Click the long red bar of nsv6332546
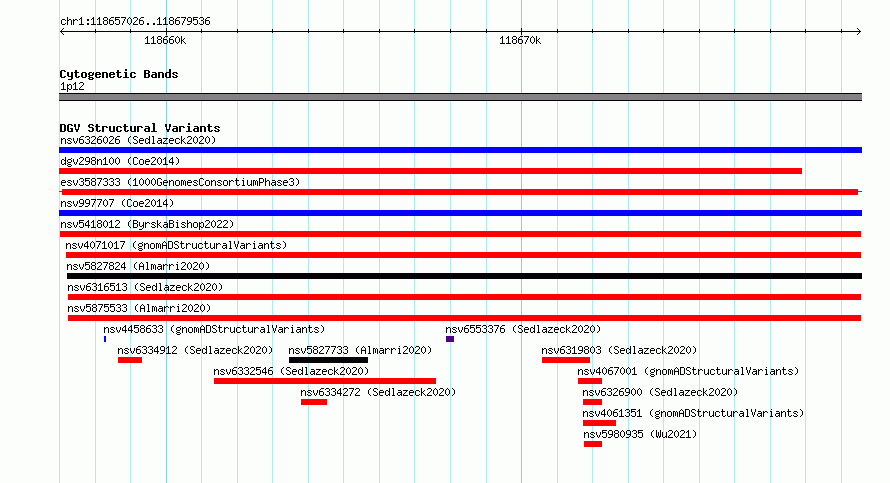This screenshot has height=483, width=890. pyautogui.click(x=325, y=381)
